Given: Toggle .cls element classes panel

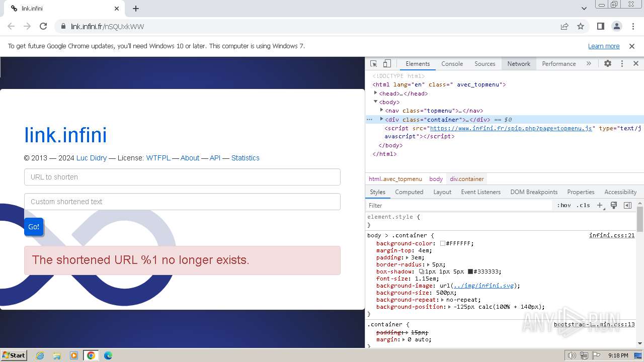Looking at the screenshot, I should [x=583, y=205].
